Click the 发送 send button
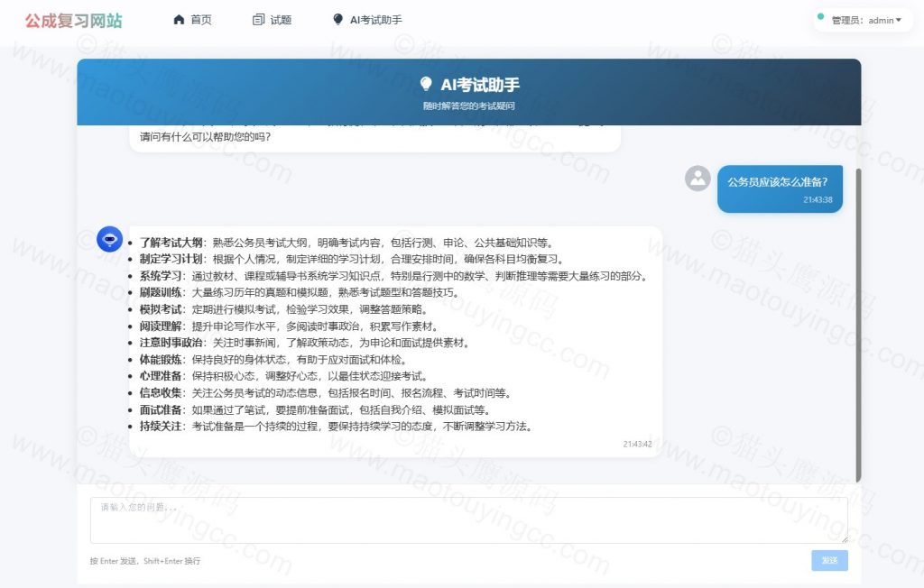The image size is (924, 588). click(830, 560)
